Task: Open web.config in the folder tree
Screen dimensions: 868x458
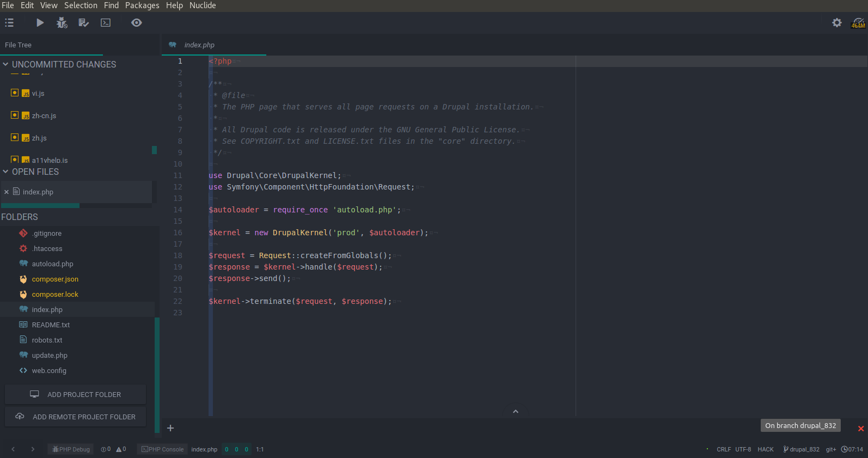Action: click(49, 371)
